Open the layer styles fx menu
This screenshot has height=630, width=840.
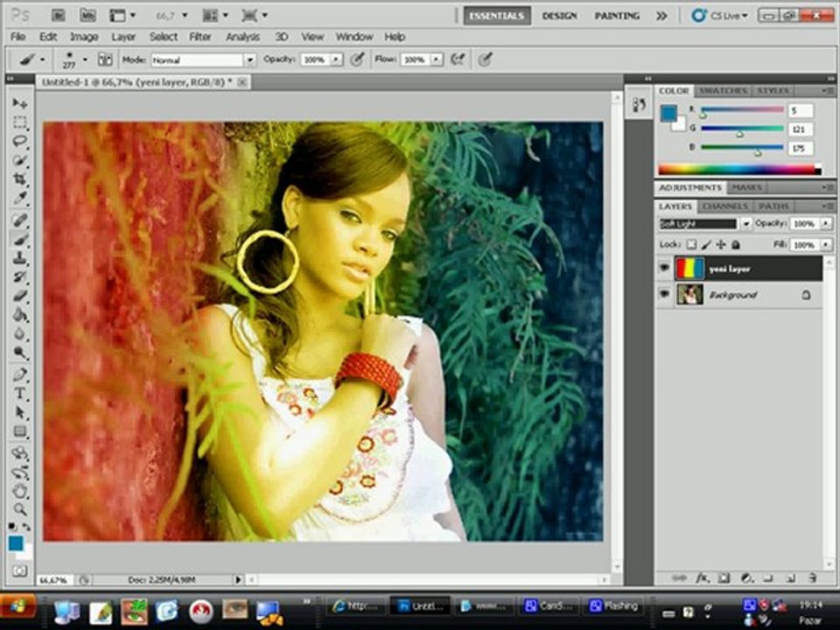pos(702,578)
